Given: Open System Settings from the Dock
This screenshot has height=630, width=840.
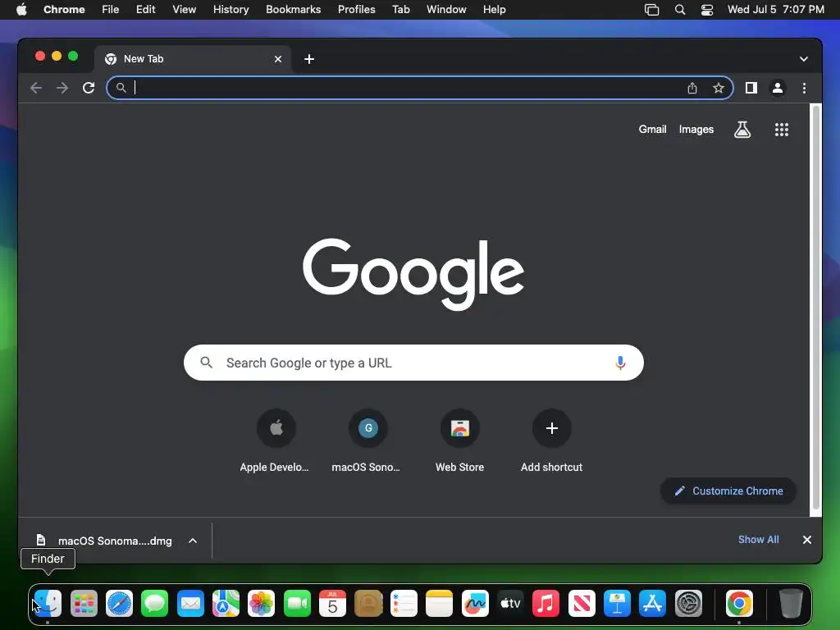Looking at the screenshot, I should click(x=688, y=604).
